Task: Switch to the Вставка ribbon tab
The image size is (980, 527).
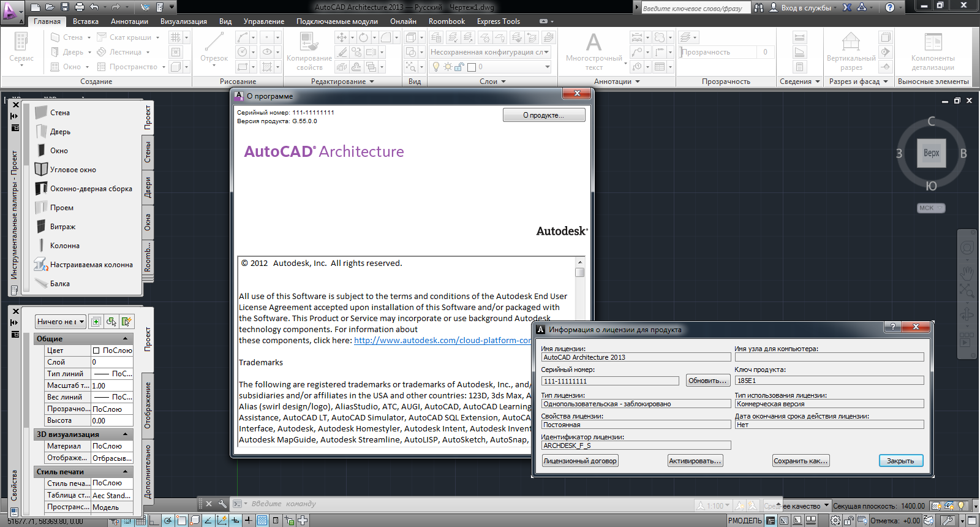Action: (86, 21)
